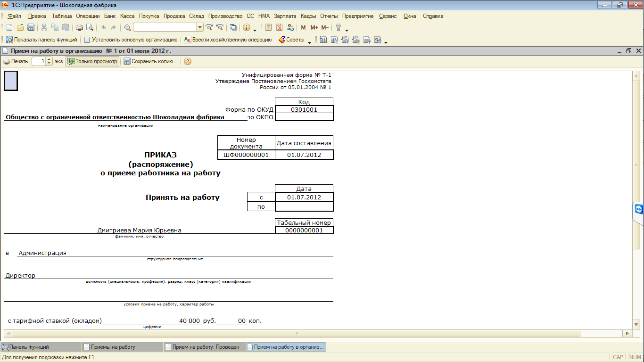Click the blue cell at document top-left

click(11, 81)
